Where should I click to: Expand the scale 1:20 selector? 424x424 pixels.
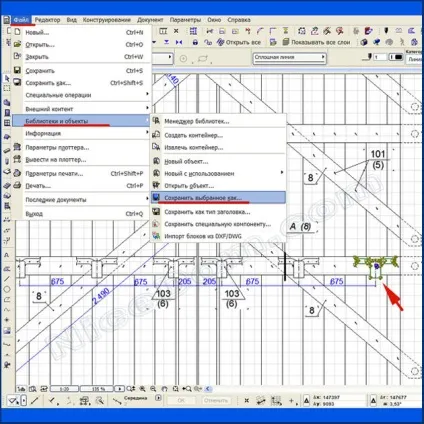[x=64, y=389]
